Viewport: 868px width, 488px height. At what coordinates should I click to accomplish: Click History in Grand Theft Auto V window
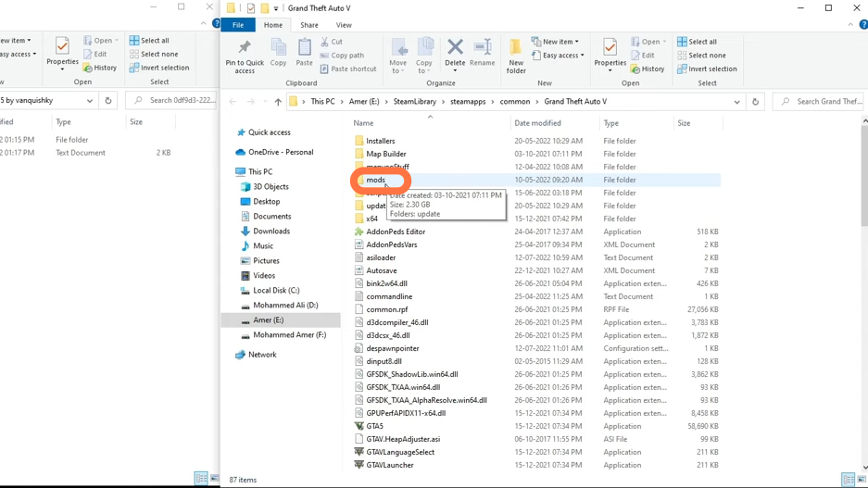click(x=648, y=69)
